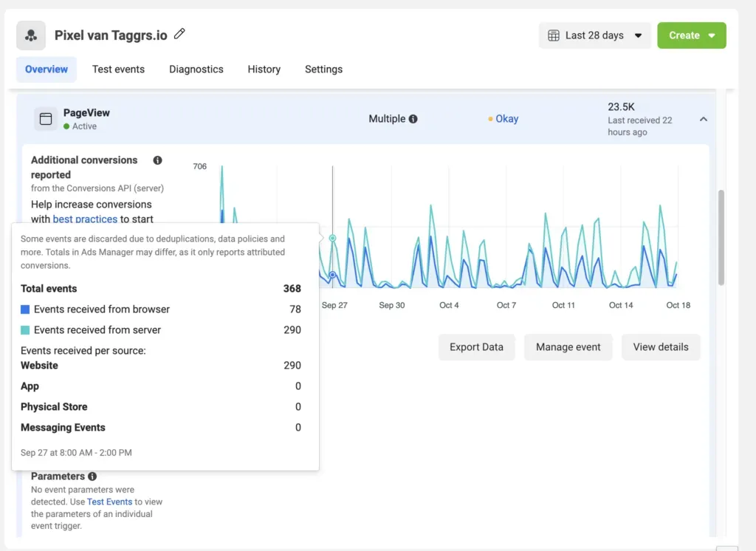
Task: Click the PageView event browser icon
Action: pos(45,119)
